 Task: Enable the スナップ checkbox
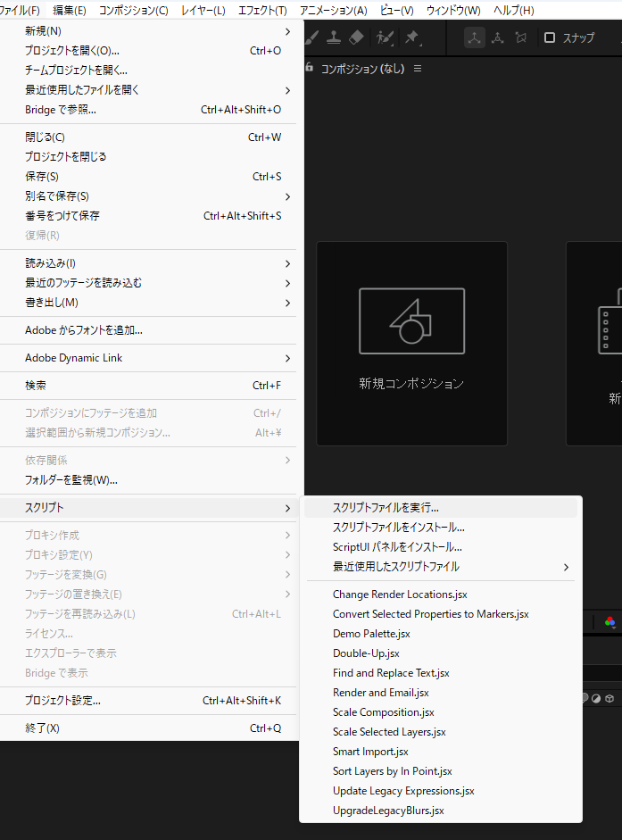coord(550,37)
